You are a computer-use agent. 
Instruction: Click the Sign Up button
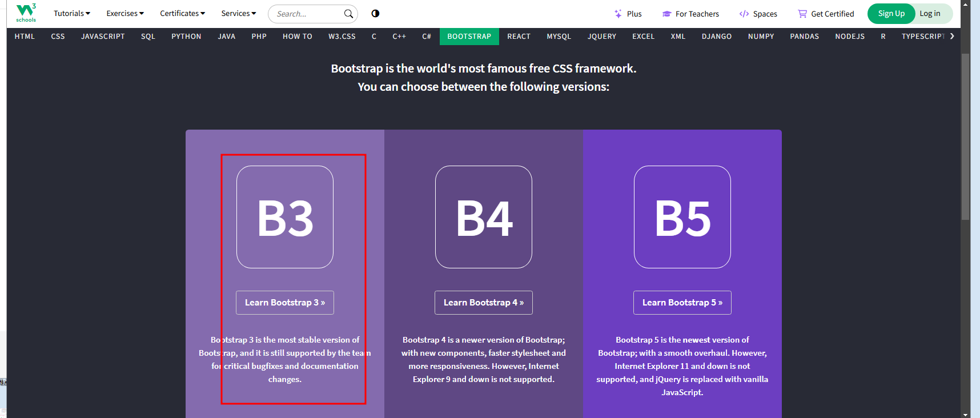click(x=891, y=14)
